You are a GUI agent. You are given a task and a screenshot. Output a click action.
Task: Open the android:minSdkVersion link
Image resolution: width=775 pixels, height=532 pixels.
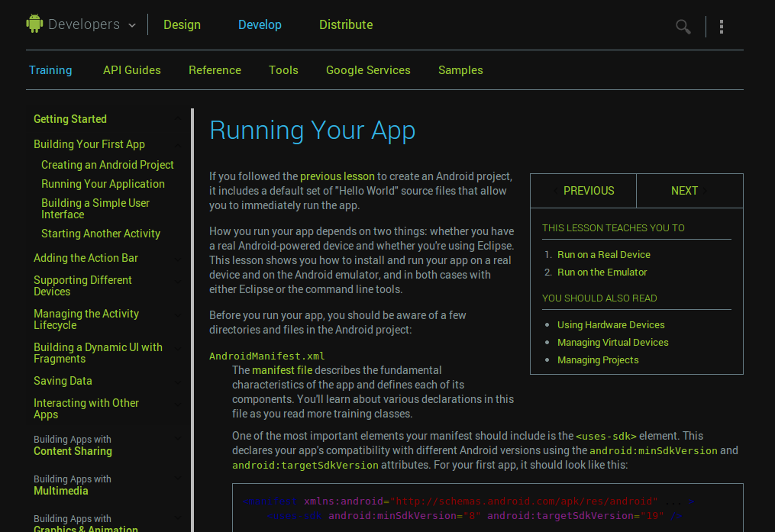654,450
